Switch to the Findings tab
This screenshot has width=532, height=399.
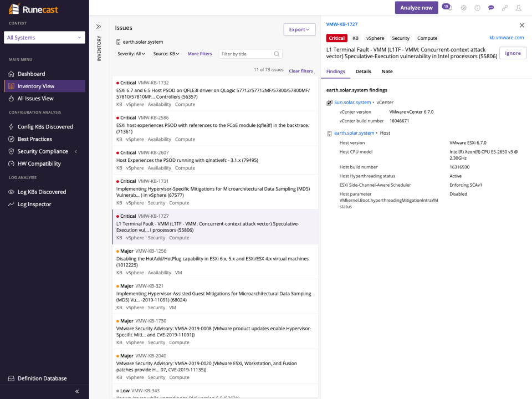pos(336,71)
